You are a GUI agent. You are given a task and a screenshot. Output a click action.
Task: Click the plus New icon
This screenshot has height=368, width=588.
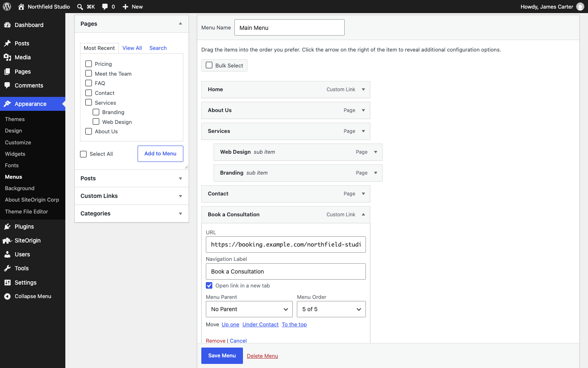pos(125,7)
